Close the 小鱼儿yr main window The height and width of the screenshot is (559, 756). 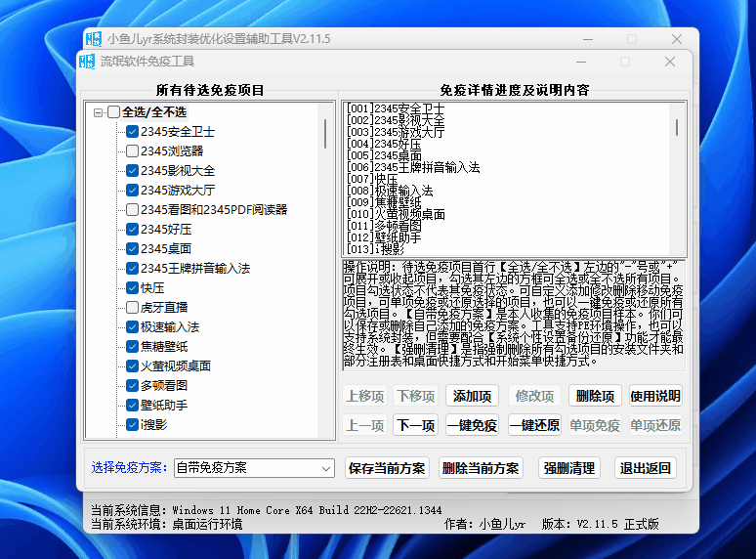pos(677,39)
